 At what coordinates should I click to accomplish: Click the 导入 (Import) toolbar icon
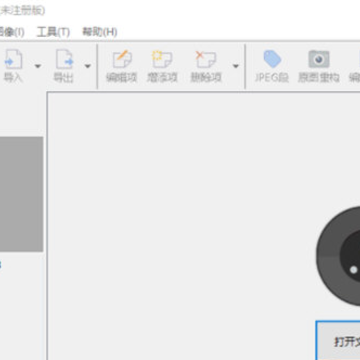13,66
